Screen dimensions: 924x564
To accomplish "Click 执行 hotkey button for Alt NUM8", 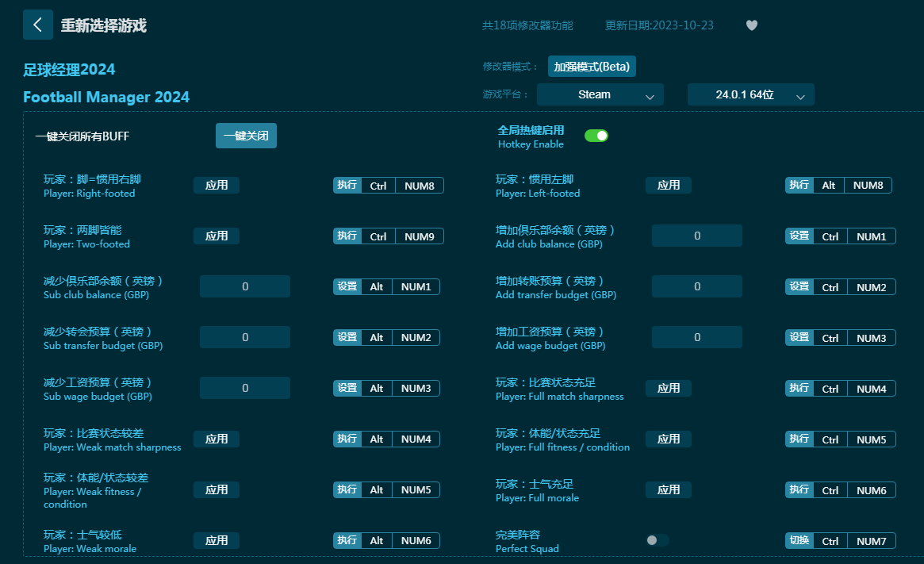I will 799,185.
